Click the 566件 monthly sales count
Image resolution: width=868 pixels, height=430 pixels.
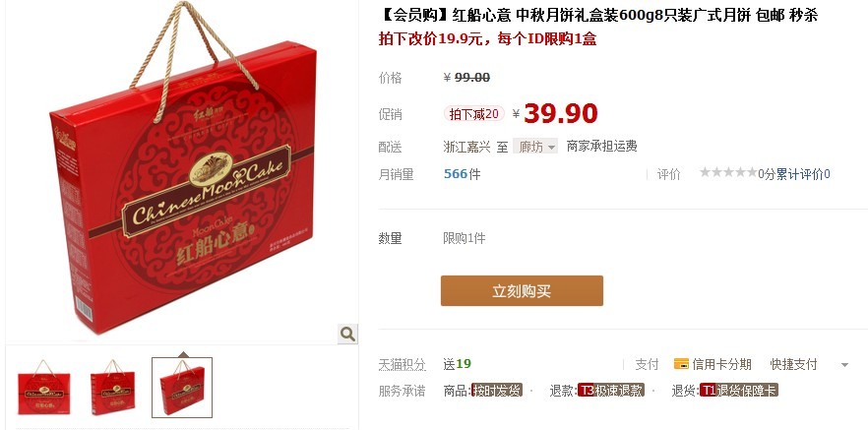[x=463, y=174]
